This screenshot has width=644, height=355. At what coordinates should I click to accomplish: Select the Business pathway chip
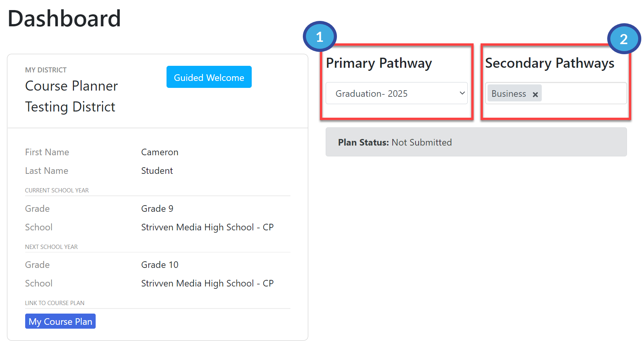[x=508, y=93]
